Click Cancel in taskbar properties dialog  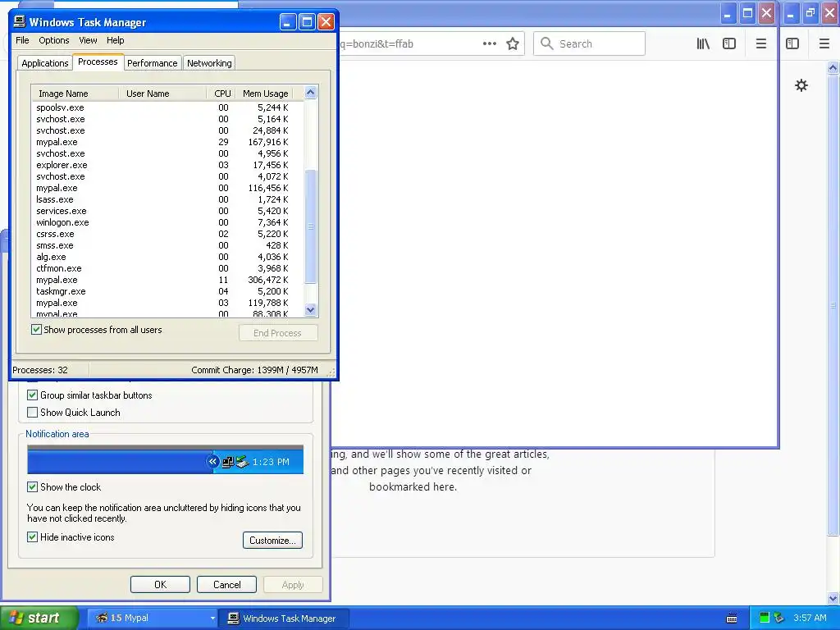click(x=226, y=584)
